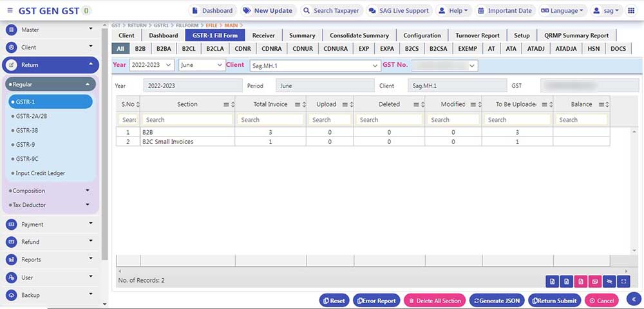The height and width of the screenshot is (309, 644).
Task: Click the Payment sidebar icon
Action: click(11, 225)
